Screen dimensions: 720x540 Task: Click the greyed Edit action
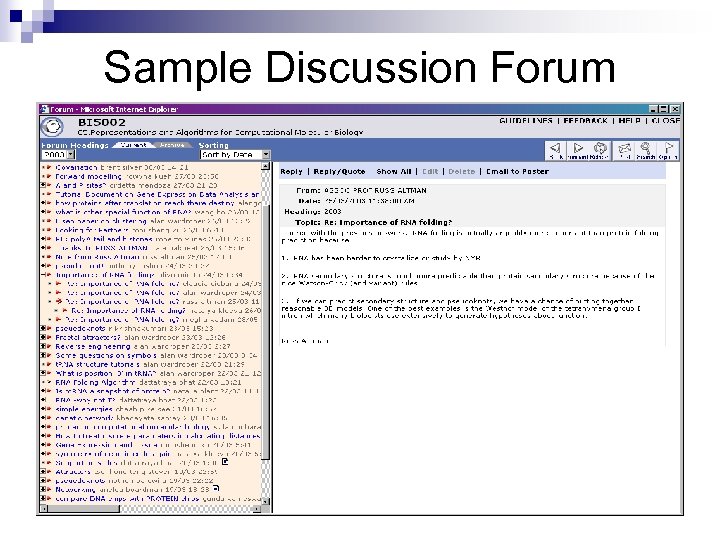pos(430,171)
